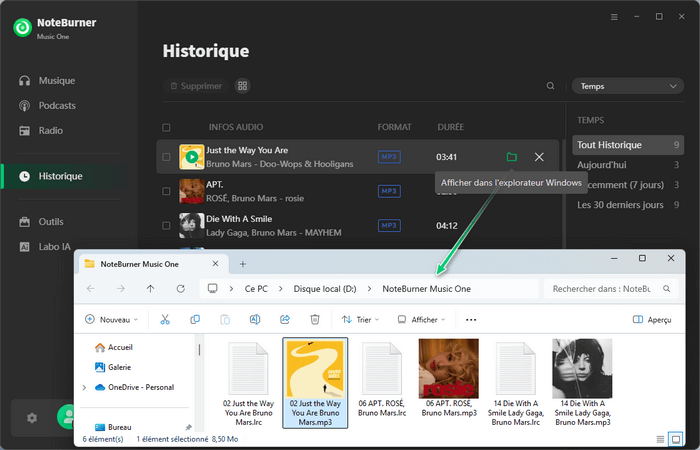Remove Just the Way You Are from history
Screen dimensions: 700x450
pos(539,157)
